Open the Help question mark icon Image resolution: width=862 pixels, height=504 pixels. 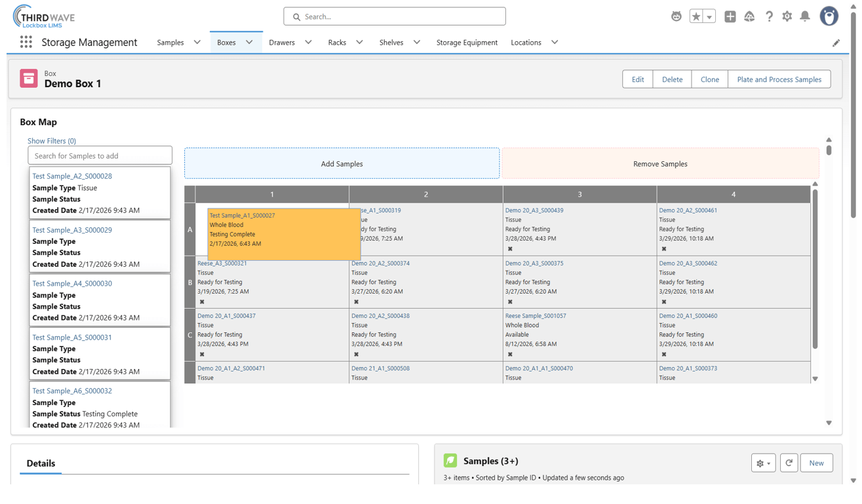point(769,16)
